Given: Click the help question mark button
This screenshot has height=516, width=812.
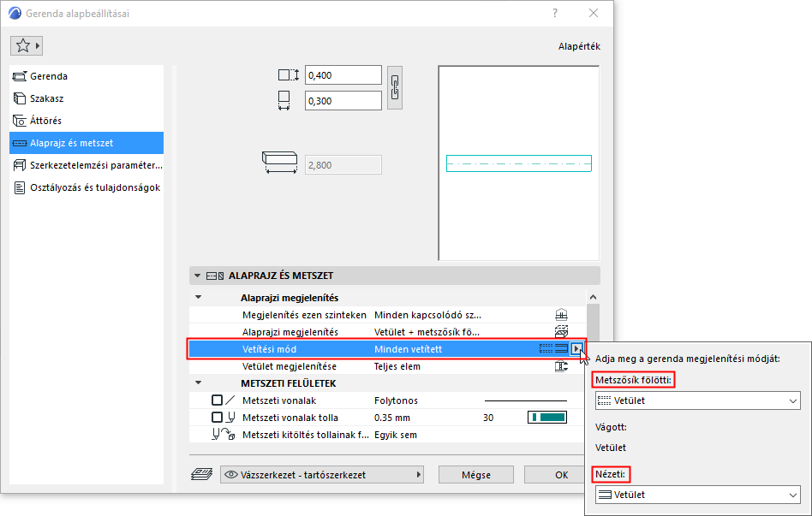Looking at the screenshot, I should [555, 13].
